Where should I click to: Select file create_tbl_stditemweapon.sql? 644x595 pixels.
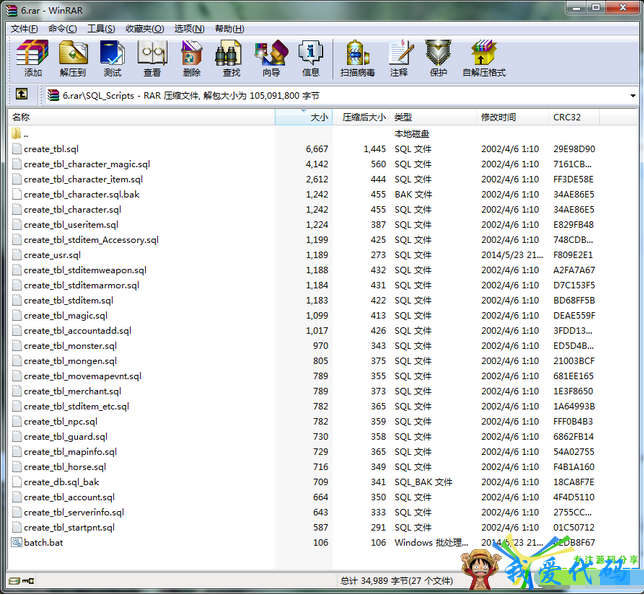85,270
